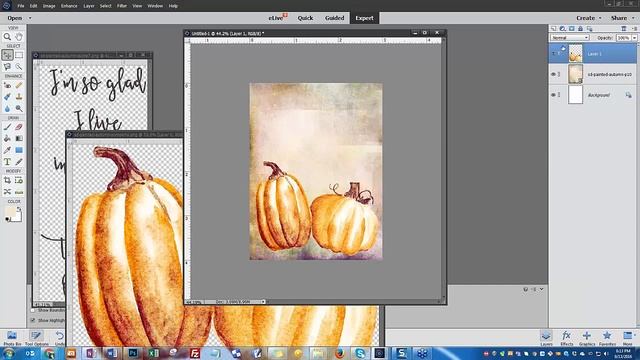Hide the Background layer
This screenshot has width=640, height=360.
point(553,95)
